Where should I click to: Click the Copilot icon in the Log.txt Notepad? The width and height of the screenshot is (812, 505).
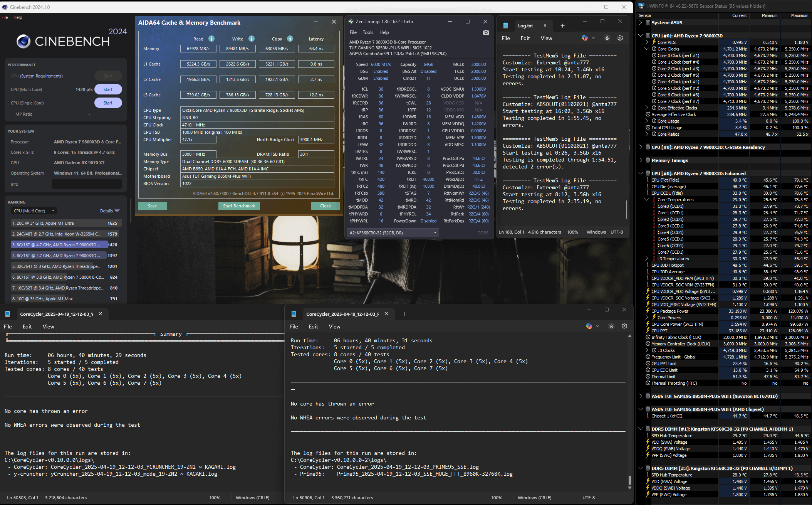pyautogui.click(x=585, y=38)
